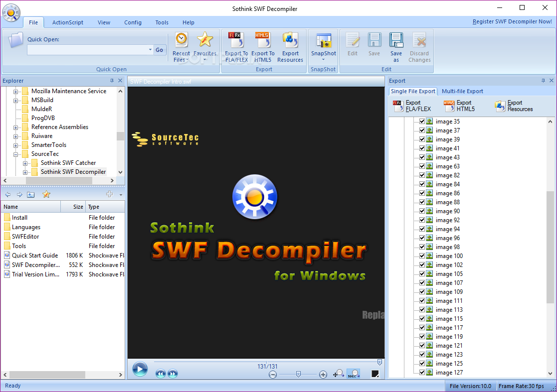557x392 pixels.
Task: Select Quick Start Guide file
Action: 35,256
